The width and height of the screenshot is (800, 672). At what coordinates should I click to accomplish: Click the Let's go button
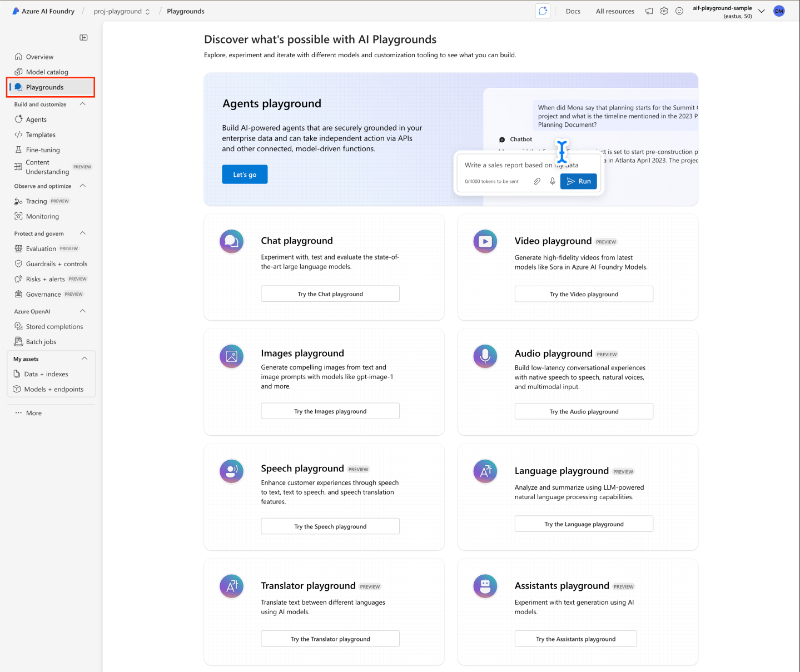pyautogui.click(x=245, y=175)
